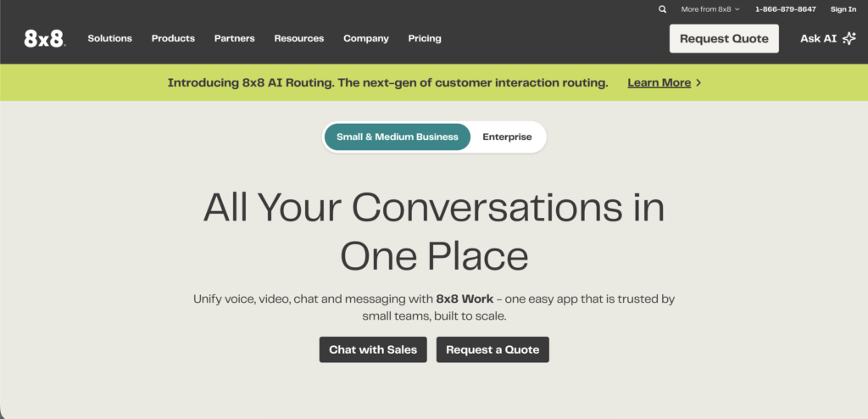868x419 pixels.
Task: Click the bold 8x8 Work text
Action: 465,299
